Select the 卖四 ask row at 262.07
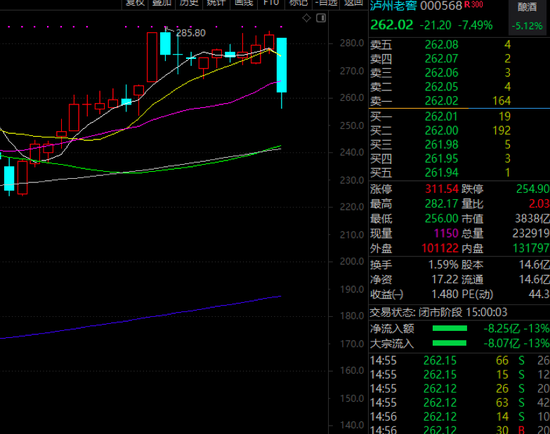The width and height of the screenshot is (550, 434). (460, 59)
